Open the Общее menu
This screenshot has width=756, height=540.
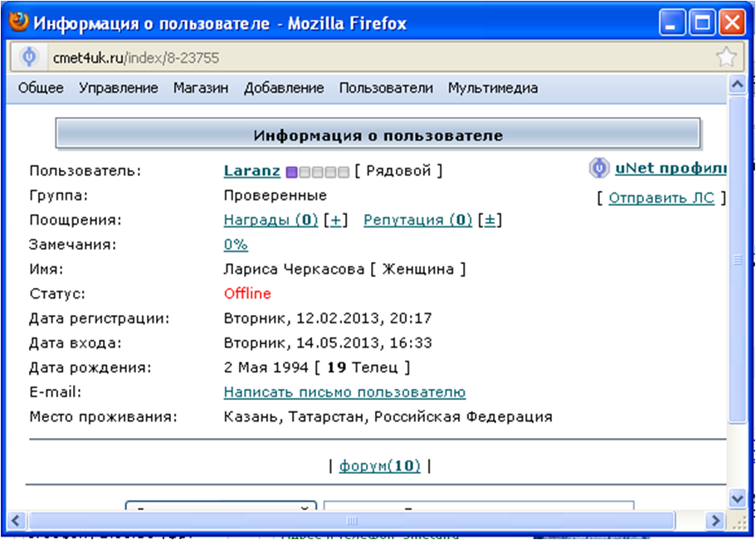coord(41,88)
